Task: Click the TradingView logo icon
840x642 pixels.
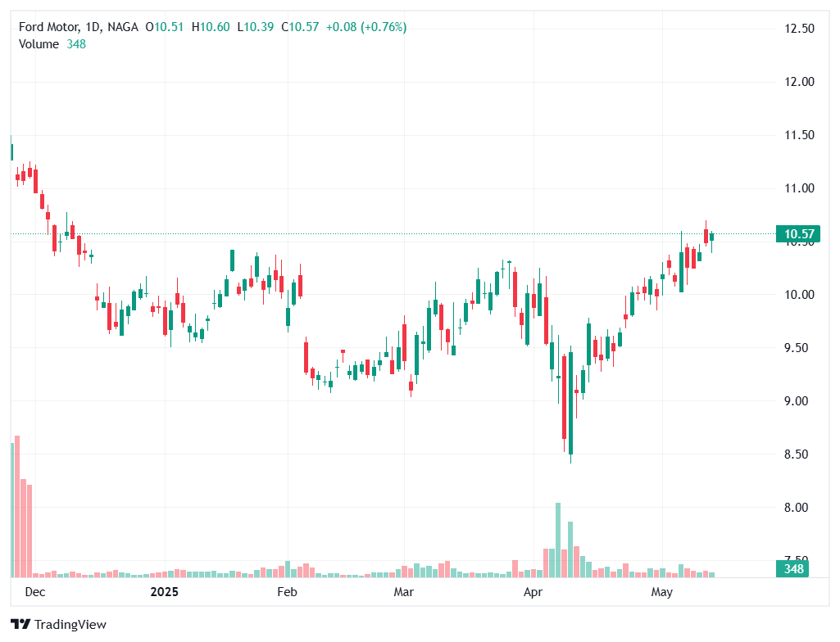Action: [x=21, y=624]
